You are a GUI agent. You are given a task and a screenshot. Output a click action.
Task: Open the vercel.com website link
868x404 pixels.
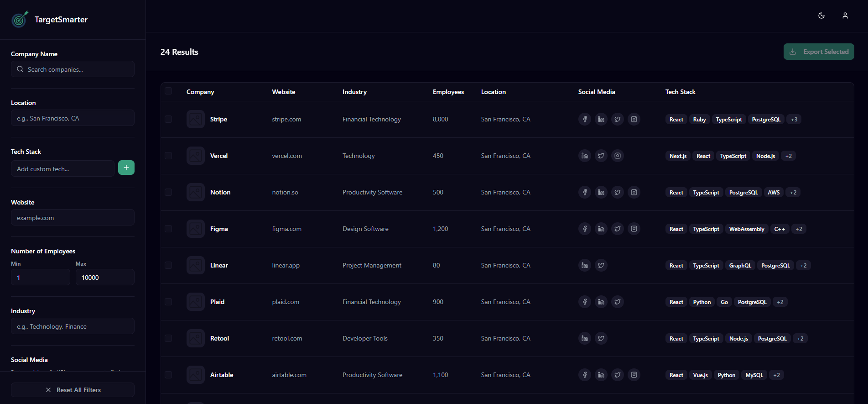pyautogui.click(x=287, y=156)
